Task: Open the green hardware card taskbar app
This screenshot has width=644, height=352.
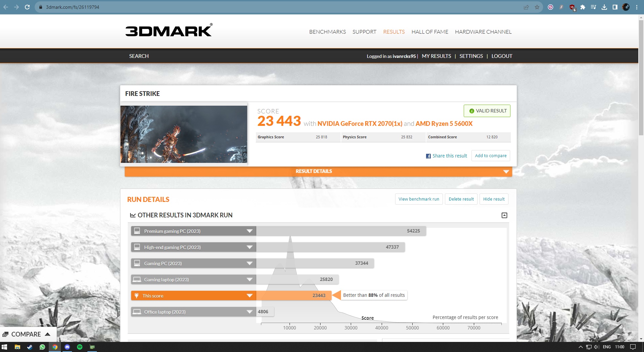Action: (x=92, y=347)
